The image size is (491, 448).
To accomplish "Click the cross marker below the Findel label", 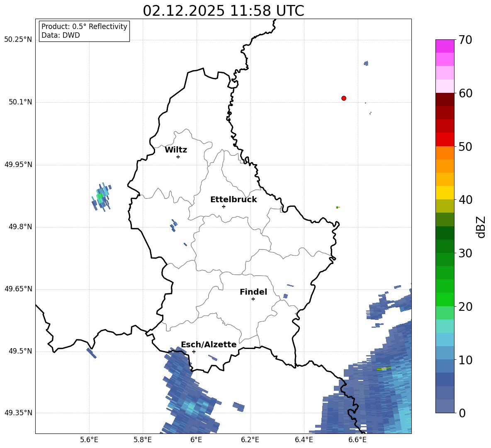I will click(253, 299).
